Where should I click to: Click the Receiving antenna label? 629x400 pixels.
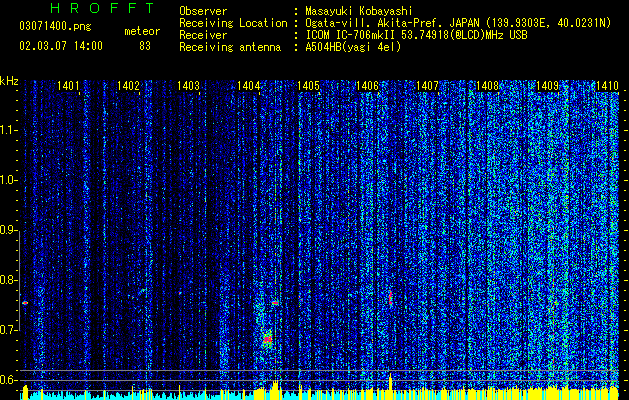pos(230,47)
